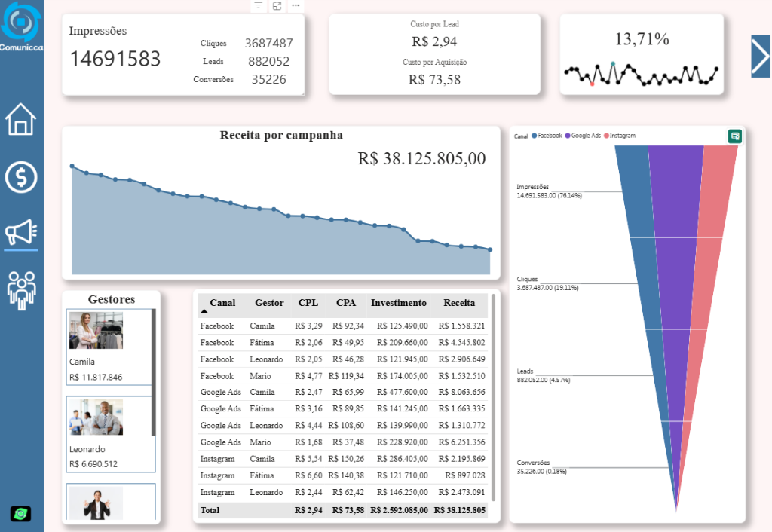The width and height of the screenshot is (772, 532).
Task: Open the dollar sign financial page icon
Action: pos(20,176)
